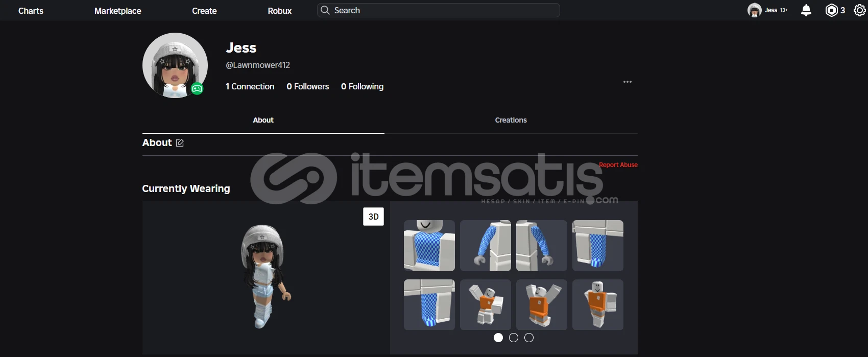Click in the Search input field
The width and height of the screenshot is (868, 357).
click(x=444, y=10)
